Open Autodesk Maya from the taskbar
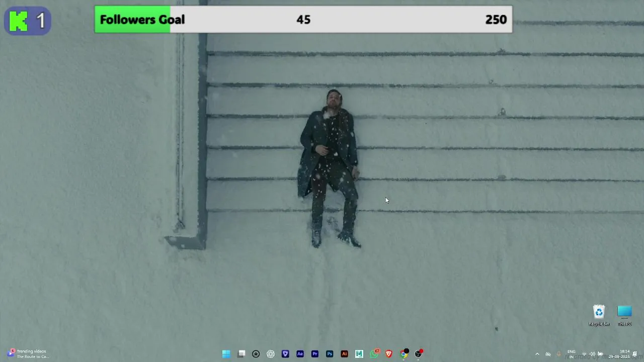The height and width of the screenshot is (362, 644). coord(359,354)
